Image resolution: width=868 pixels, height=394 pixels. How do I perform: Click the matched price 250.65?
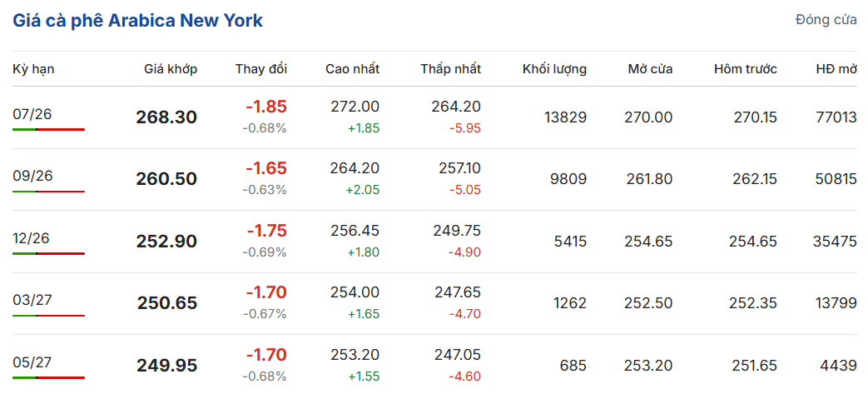[166, 303]
